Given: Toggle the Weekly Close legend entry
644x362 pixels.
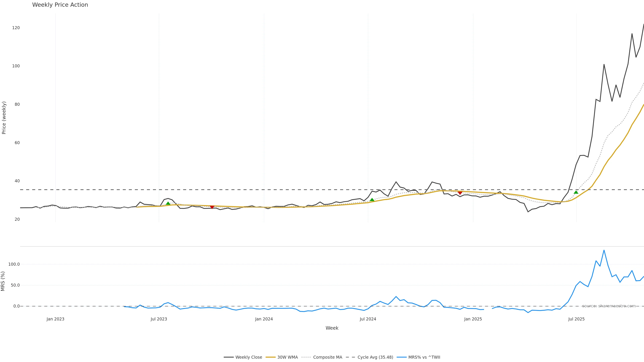Looking at the screenshot, I should click(249, 357).
